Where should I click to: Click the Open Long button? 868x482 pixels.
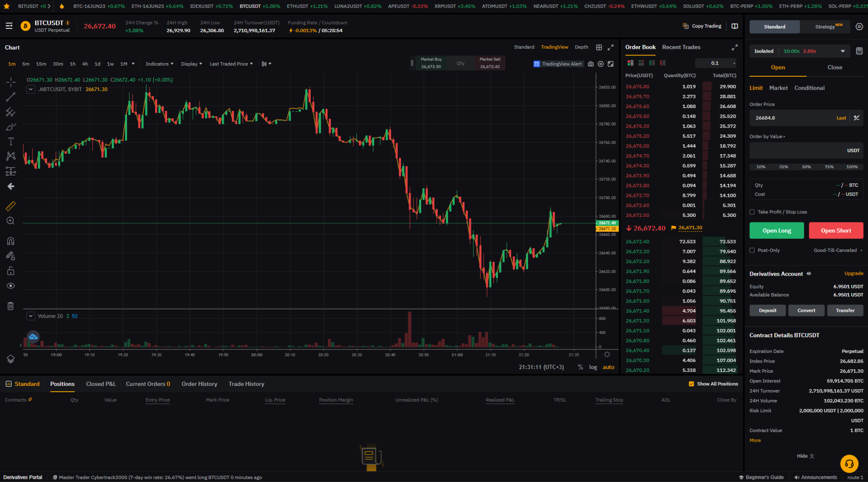[x=776, y=230]
